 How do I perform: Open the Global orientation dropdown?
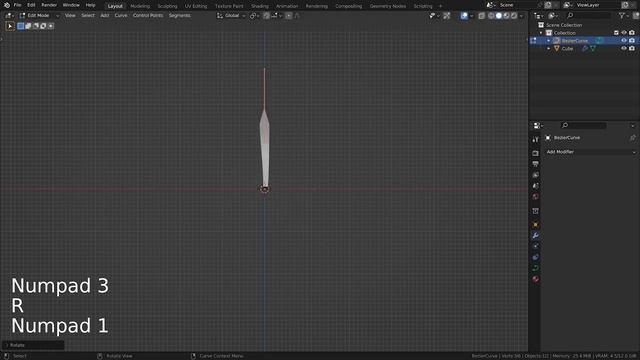click(x=231, y=16)
